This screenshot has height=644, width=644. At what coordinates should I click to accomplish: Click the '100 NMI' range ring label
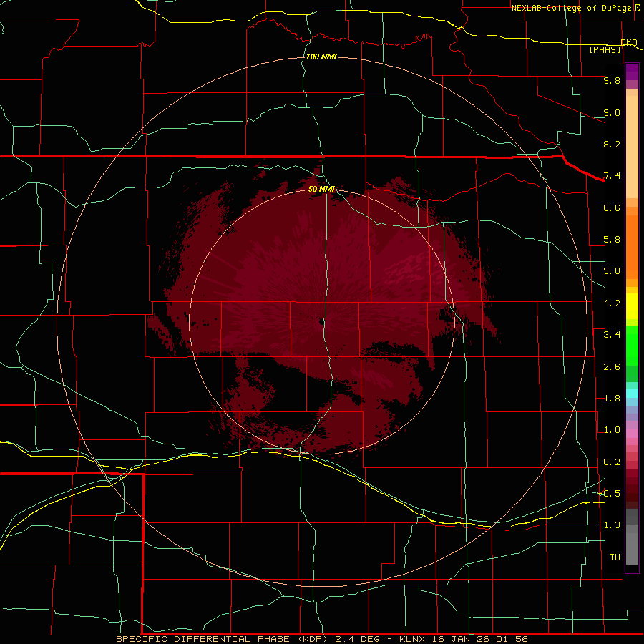(321, 57)
